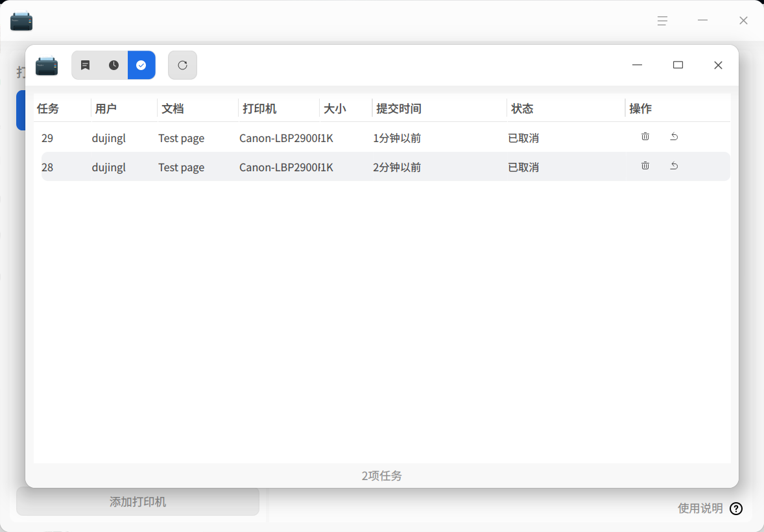Image resolution: width=764 pixels, height=532 pixels.
Task: Select job number 29 cell
Action: pos(47,138)
